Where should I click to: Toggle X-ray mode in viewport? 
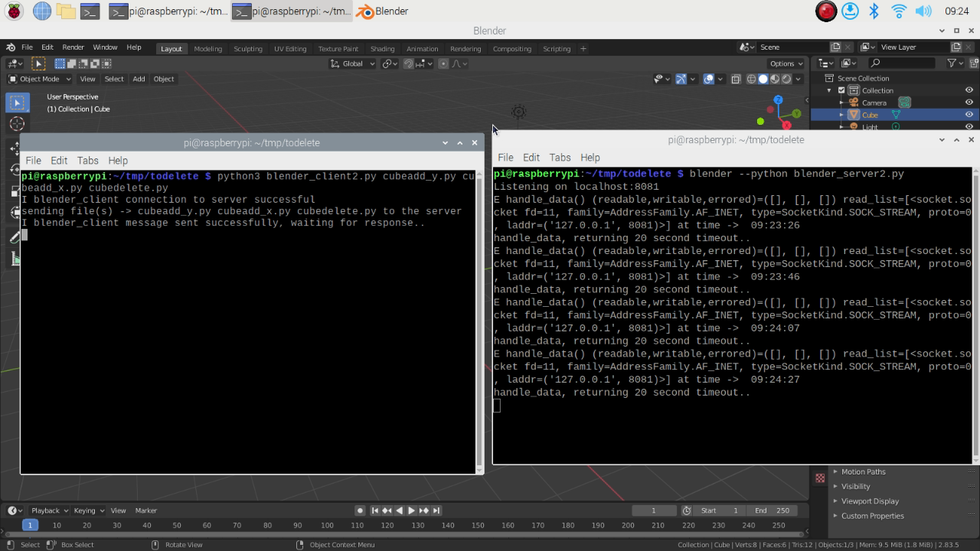(x=735, y=79)
